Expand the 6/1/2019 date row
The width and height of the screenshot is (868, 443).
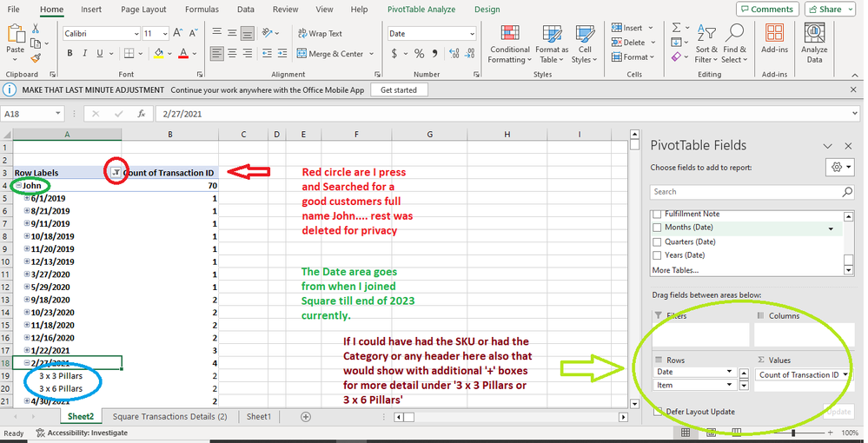coord(27,198)
